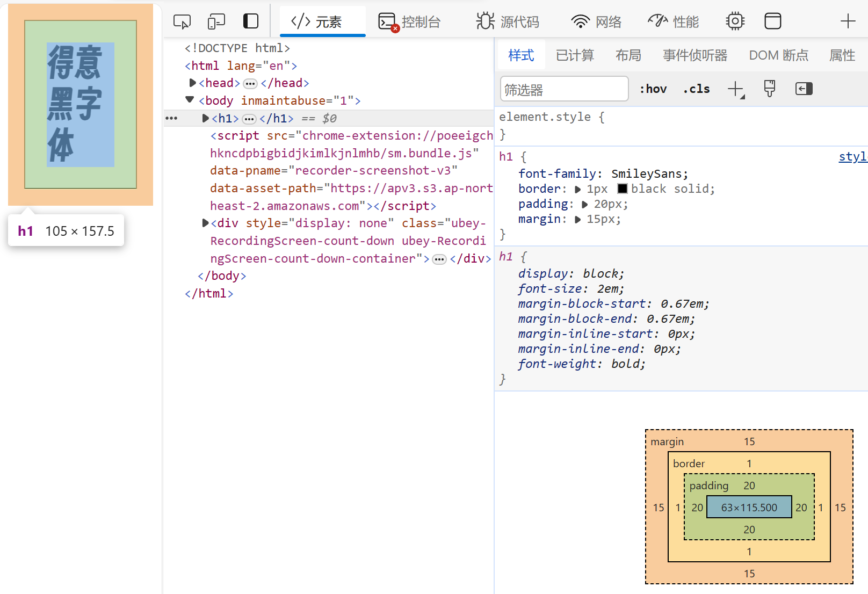Screen dimensions: 868x594
Task: Open the memory chip tool icon
Action: (x=735, y=21)
